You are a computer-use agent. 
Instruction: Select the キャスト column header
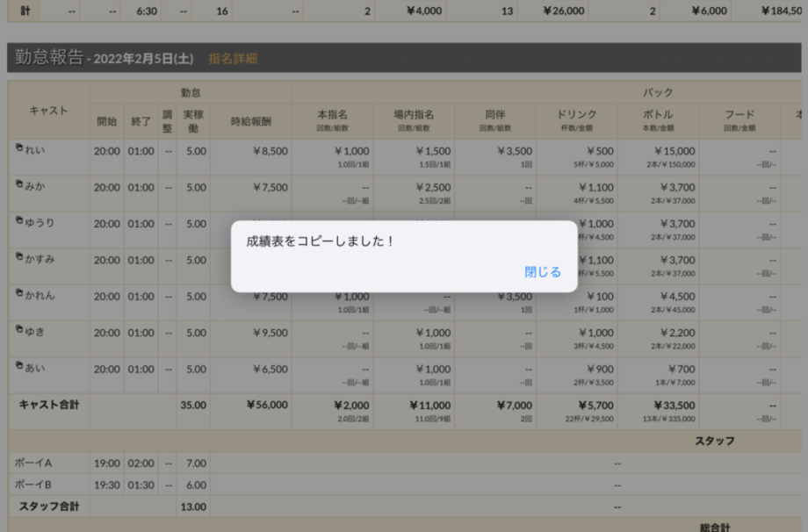[48, 110]
